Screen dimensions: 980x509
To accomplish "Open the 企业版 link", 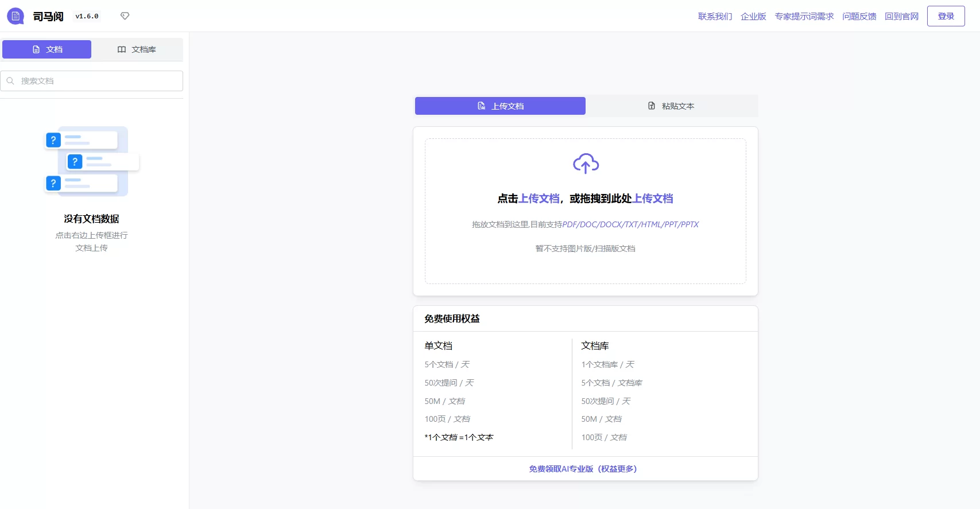I will tap(753, 16).
